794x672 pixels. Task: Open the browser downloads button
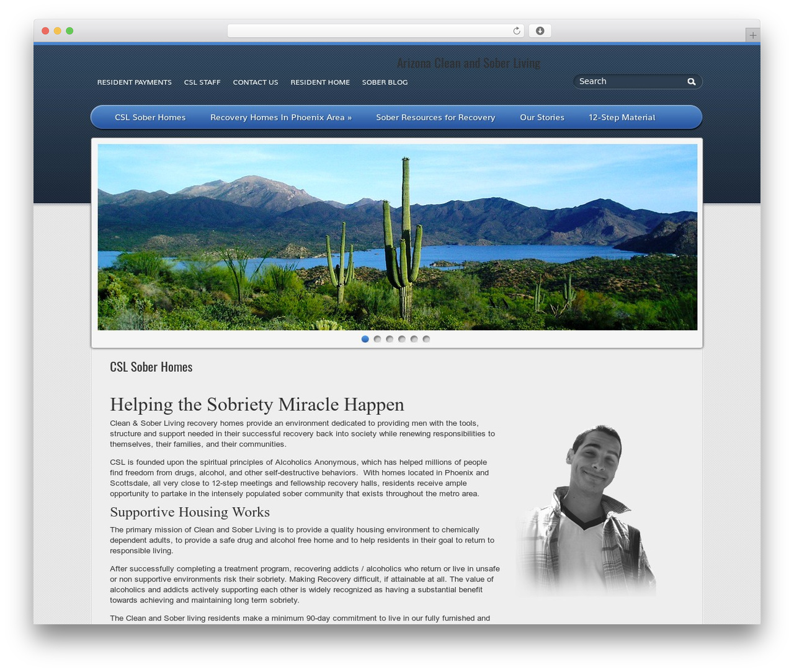coord(540,31)
